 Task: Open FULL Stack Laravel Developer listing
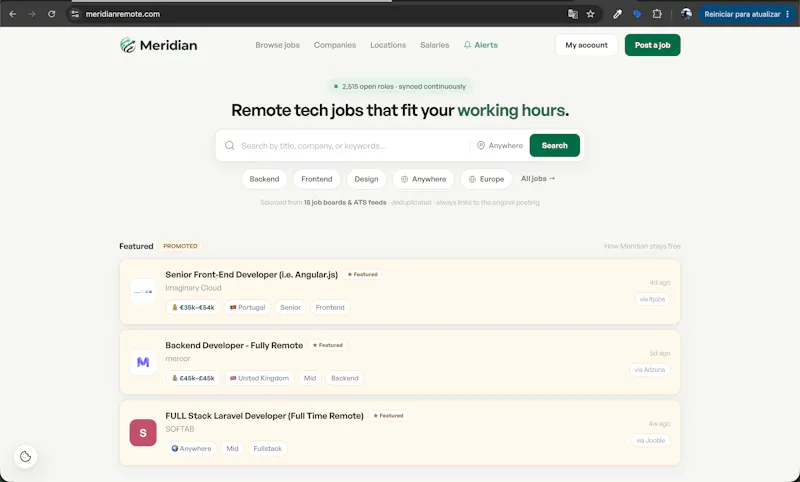click(x=264, y=416)
